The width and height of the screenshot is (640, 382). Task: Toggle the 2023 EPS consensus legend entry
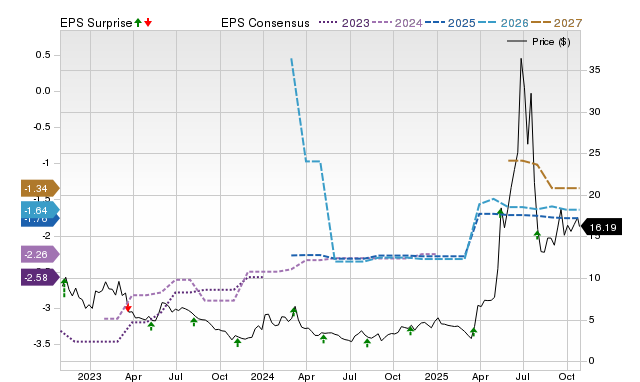click(x=344, y=23)
